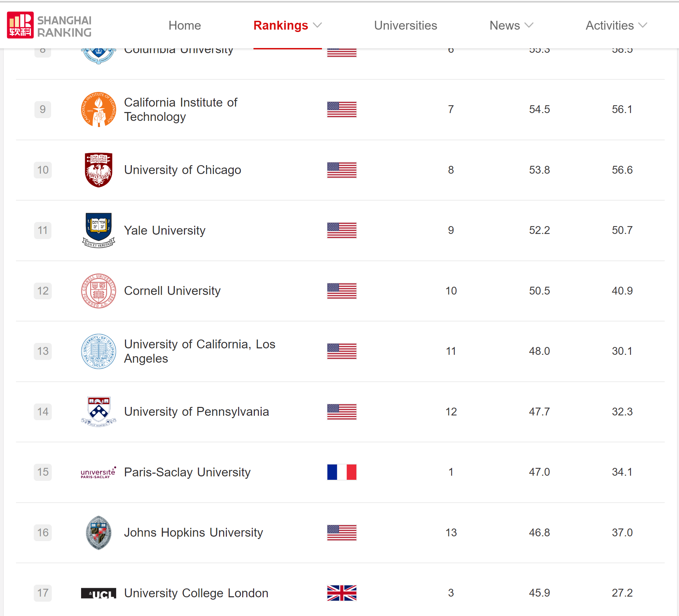Click the UCLA seal logo
This screenshot has width=679, height=616.
click(98, 351)
